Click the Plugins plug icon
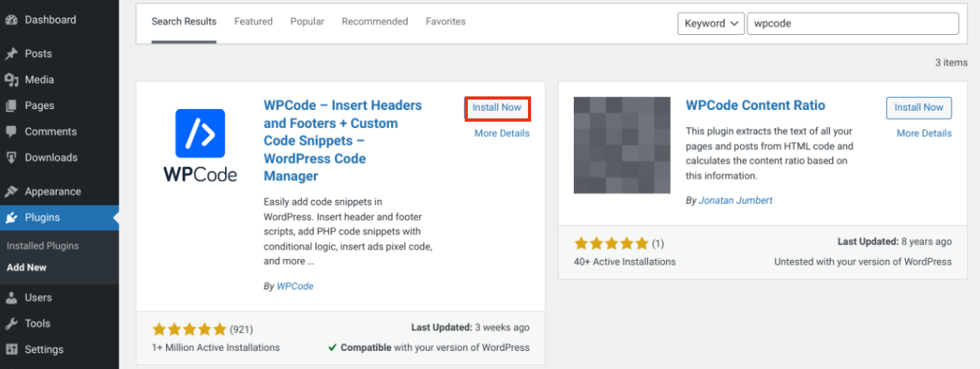Image resolution: width=980 pixels, height=369 pixels. pos(11,218)
